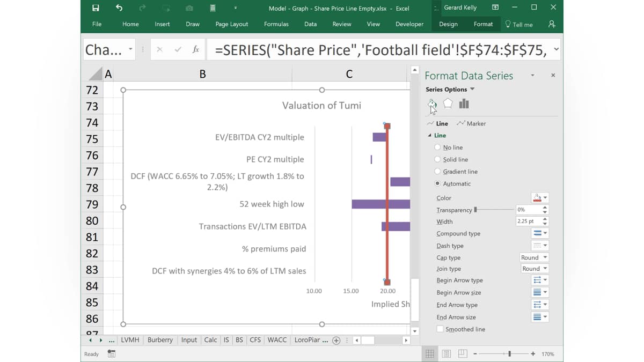Select column B header

point(202,74)
